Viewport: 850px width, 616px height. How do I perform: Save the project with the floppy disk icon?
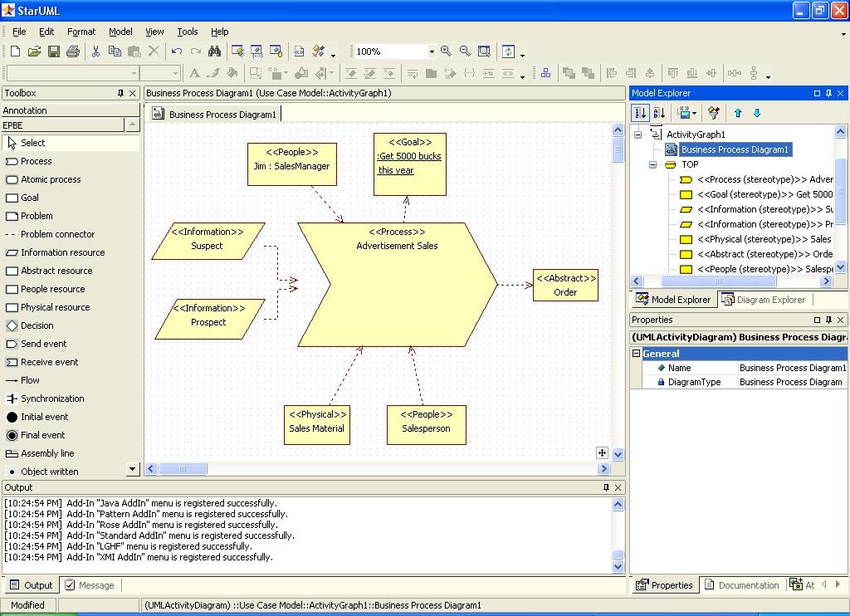click(54, 51)
